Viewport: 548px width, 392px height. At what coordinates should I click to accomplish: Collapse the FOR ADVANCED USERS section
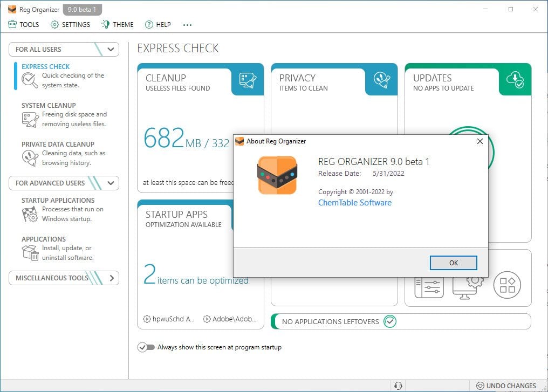click(111, 183)
